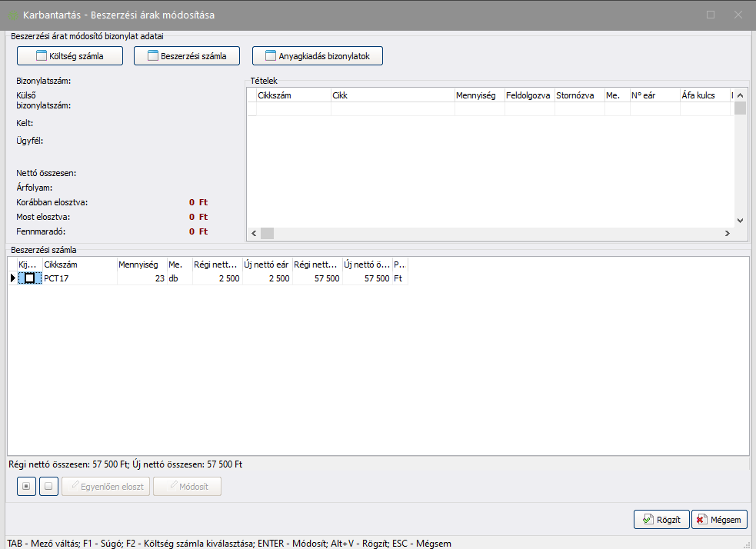Open Anyagkiadás bizonylatok
Screen dimensions: 756x549
pos(317,55)
